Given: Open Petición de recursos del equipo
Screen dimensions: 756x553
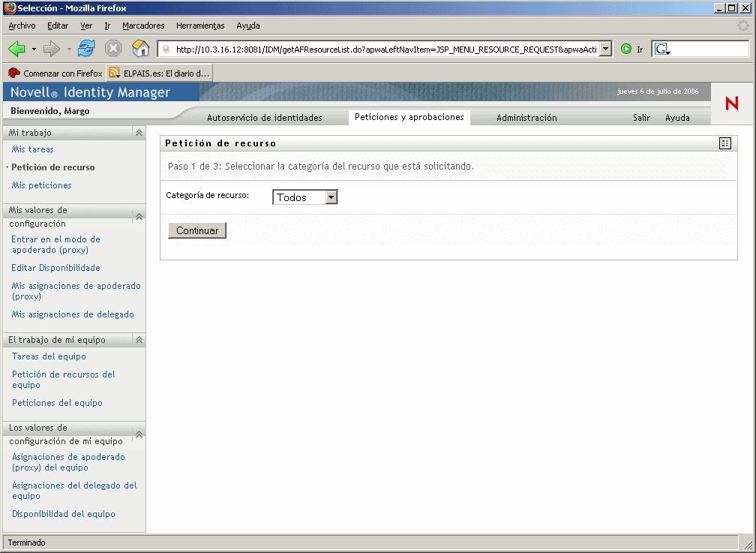Looking at the screenshot, I should (x=64, y=380).
